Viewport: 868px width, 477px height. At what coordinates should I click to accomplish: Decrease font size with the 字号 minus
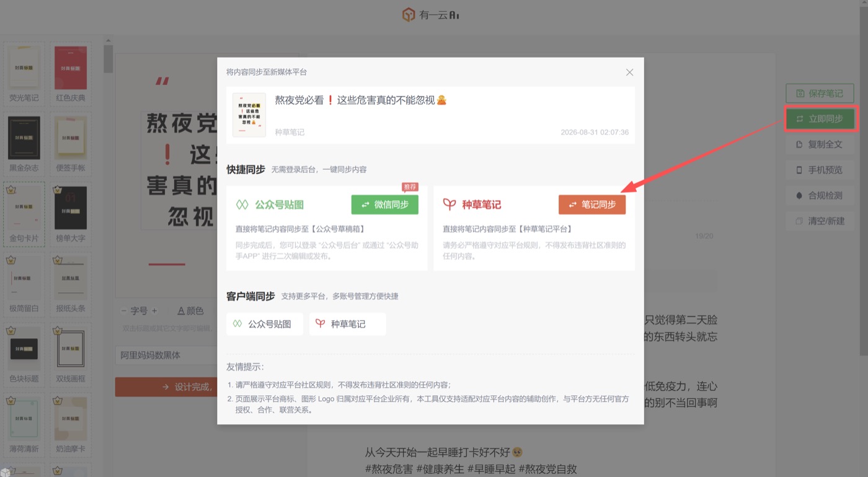(x=124, y=311)
